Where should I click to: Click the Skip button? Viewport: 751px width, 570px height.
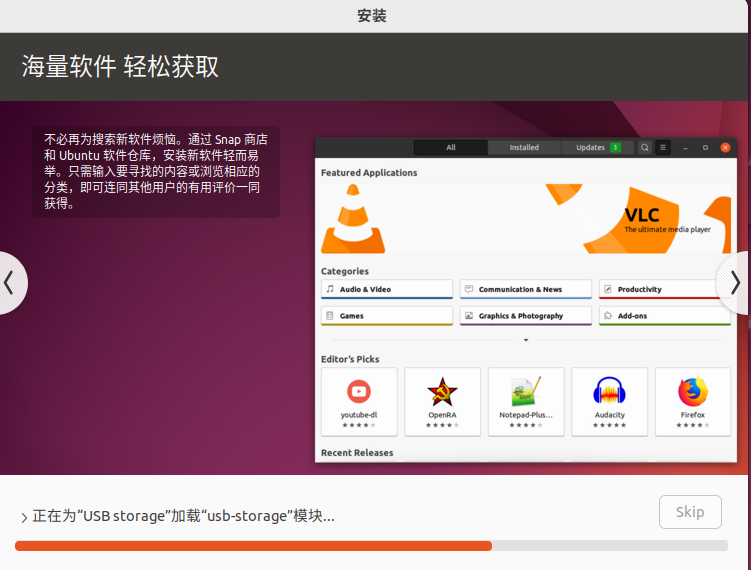tap(690, 512)
